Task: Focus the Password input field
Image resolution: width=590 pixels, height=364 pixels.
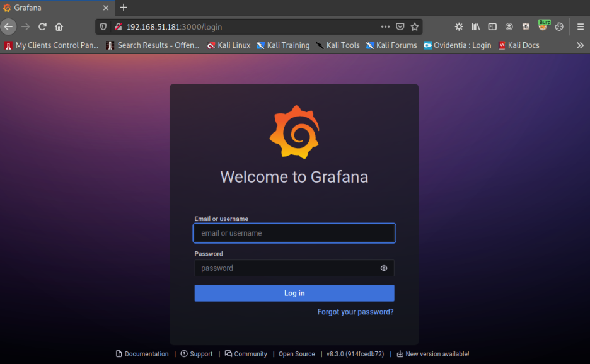Action: [294, 268]
